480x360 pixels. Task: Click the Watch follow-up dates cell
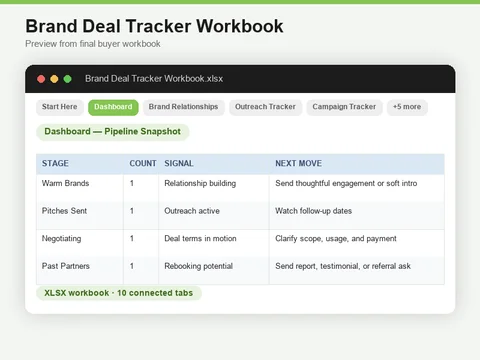pos(357,215)
